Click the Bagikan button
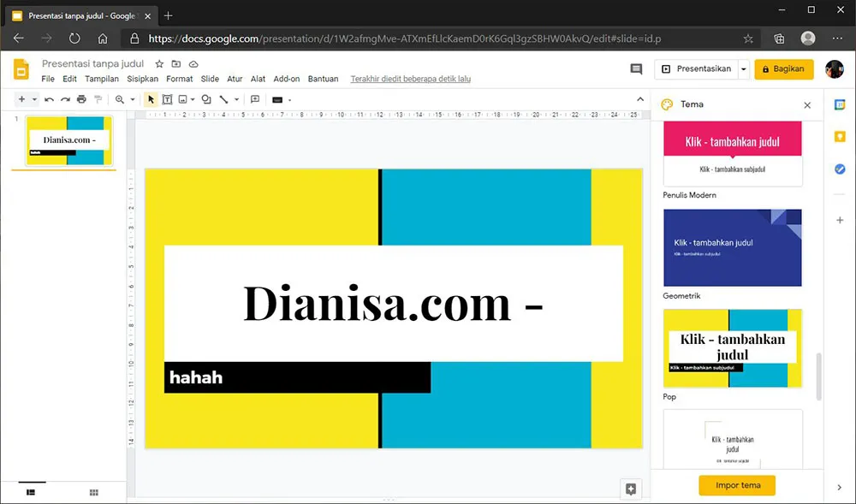The width and height of the screenshot is (856, 504). pyautogui.click(x=783, y=69)
